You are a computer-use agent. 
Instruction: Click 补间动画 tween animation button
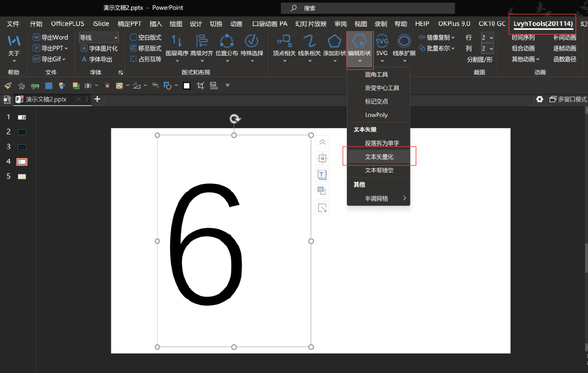click(x=564, y=37)
